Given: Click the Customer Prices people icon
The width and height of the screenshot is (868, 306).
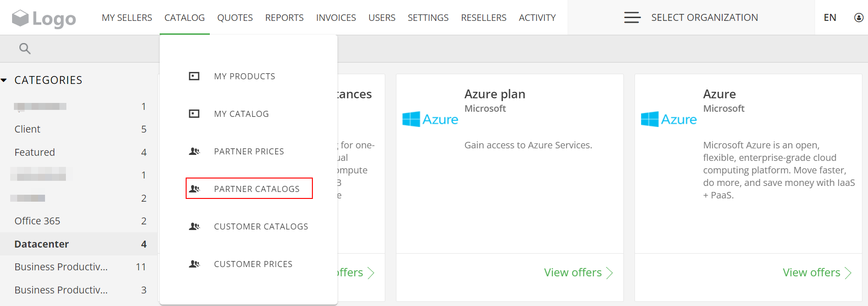Looking at the screenshot, I should point(194,264).
